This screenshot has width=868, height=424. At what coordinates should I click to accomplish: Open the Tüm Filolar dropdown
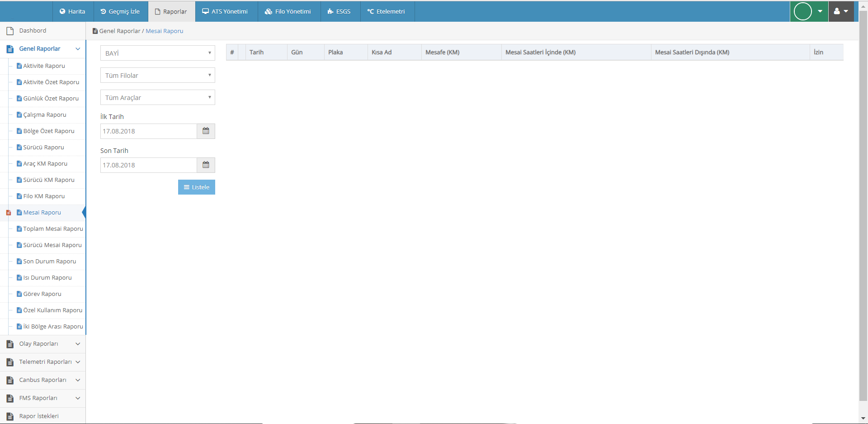158,75
